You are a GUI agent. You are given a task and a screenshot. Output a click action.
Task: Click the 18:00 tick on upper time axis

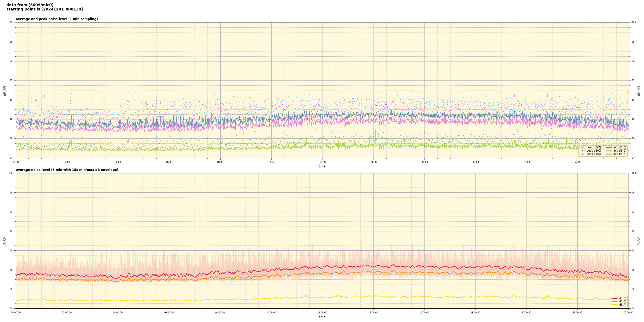click(475, 162)
